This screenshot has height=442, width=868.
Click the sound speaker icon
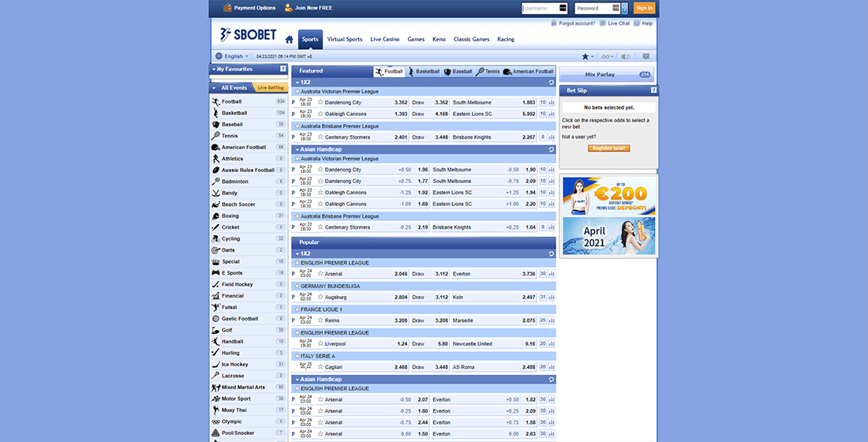coord(626,57)
